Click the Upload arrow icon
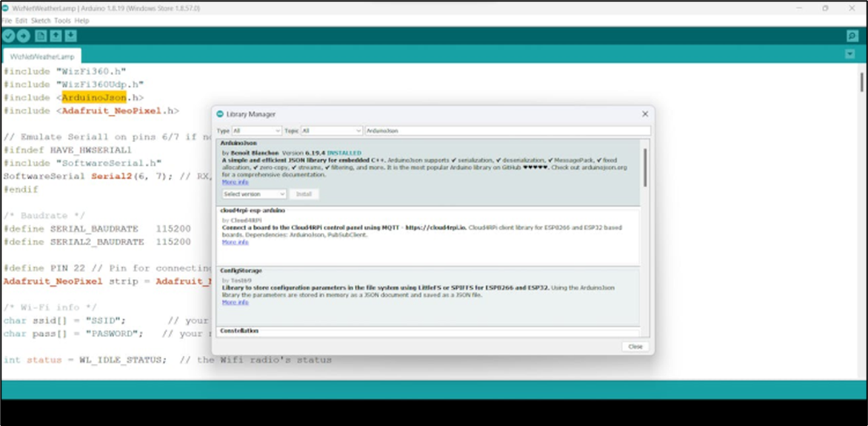Screen dimensions: 868x426 (x=23, y=36)
